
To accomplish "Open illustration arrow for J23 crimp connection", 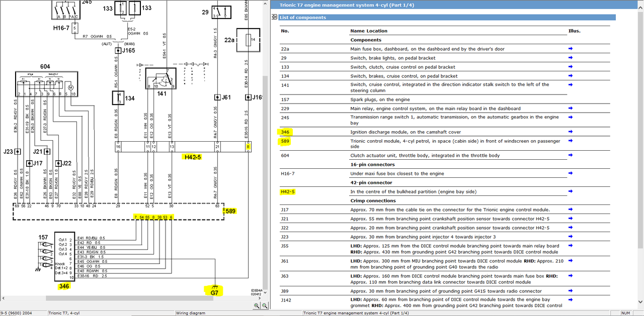I will click(x=571, y=237).
